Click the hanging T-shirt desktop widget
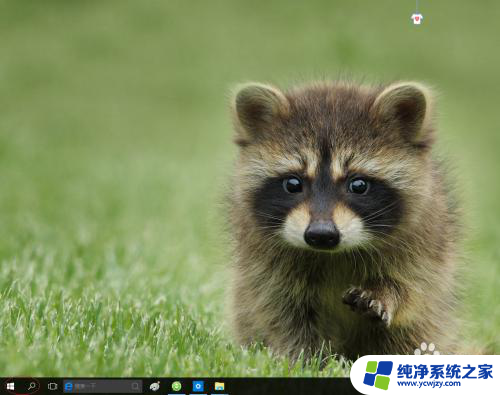 coord(417,18)
